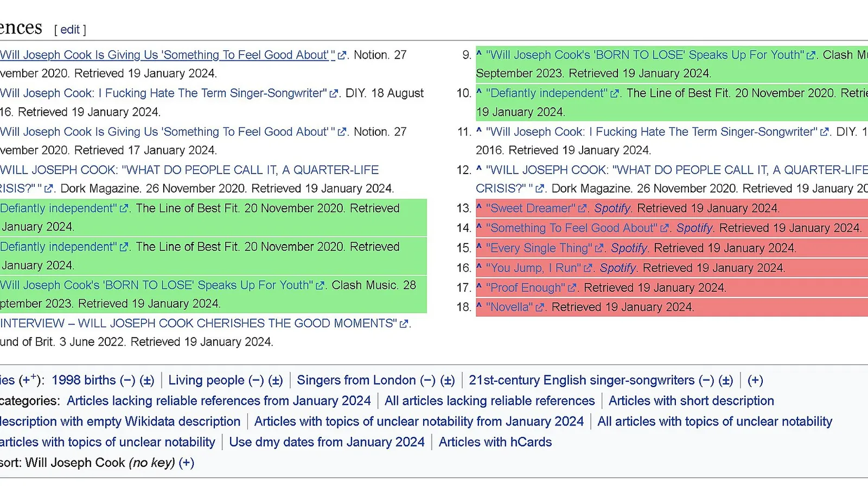Modify the "Singers from London" category via (±)
This screenshot has width=868, height=488.
(448, 380)
